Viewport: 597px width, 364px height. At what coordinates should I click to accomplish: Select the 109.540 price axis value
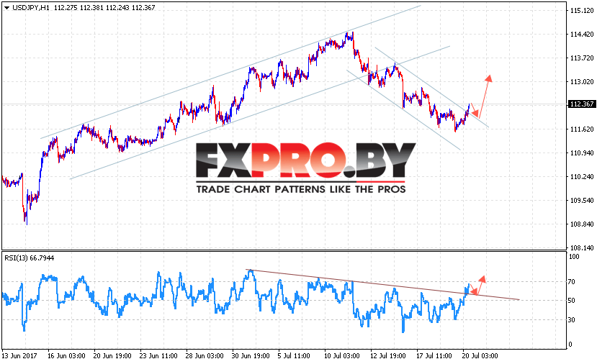582,200
